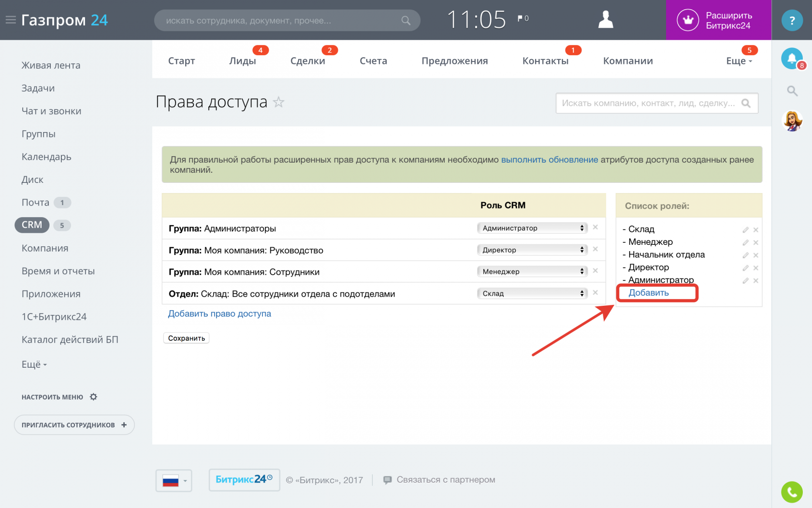Viewport: 812px width, 508px height.
Task: Edit the Администратор role with the pencil icon
Action: pos(745,280)
